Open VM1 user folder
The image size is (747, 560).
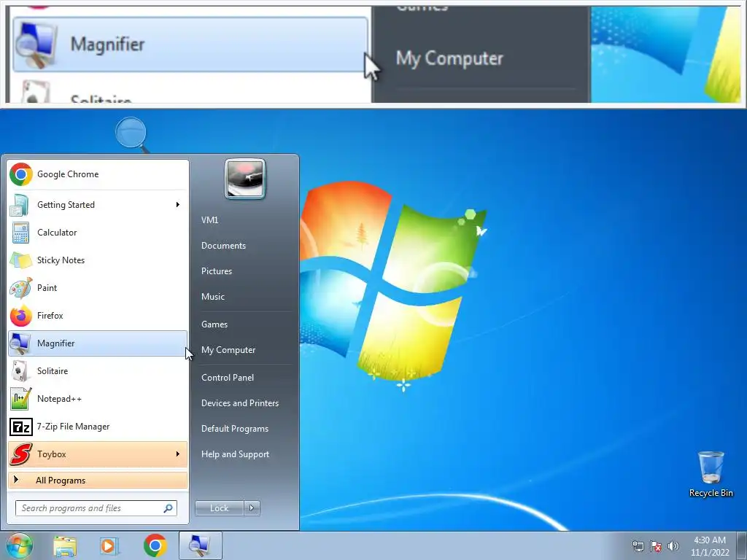(x=209, y=220)
